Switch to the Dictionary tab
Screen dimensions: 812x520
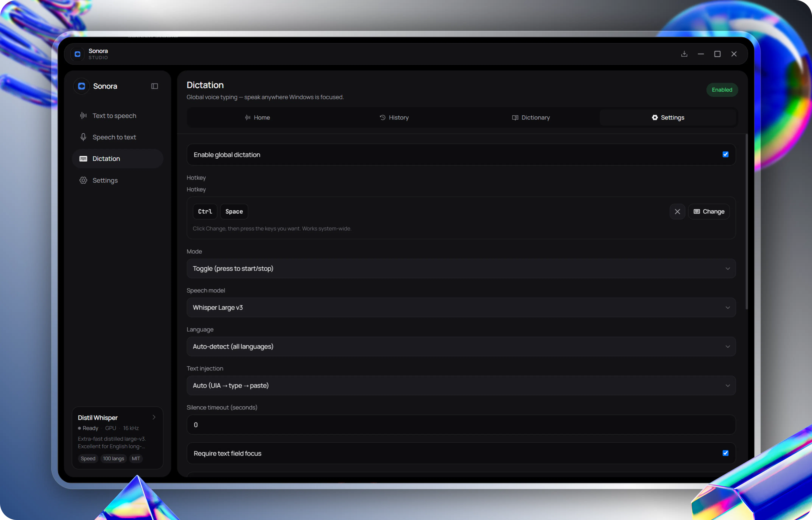(531, 118)
